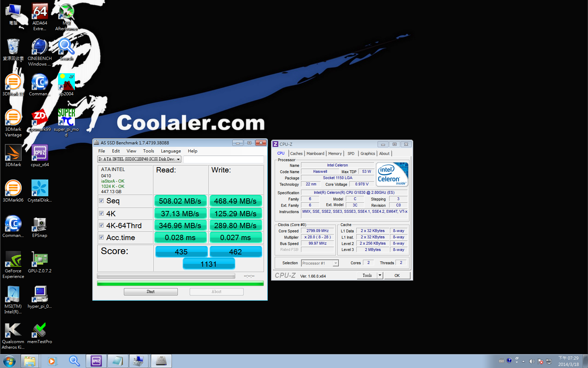
Task: Open the Search magnifier desktop icon
Action: coord(66,49)
